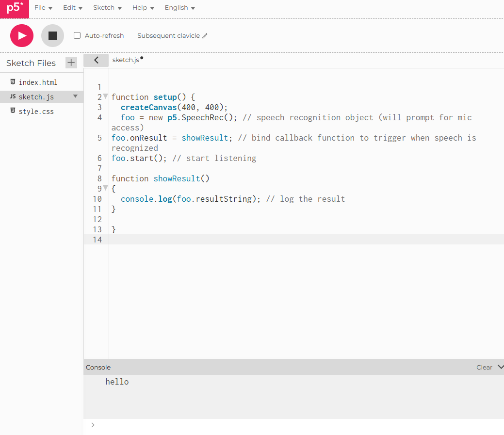Place cursor on empty line 14
The image size is (504, 435).
[x=305, y=240]
